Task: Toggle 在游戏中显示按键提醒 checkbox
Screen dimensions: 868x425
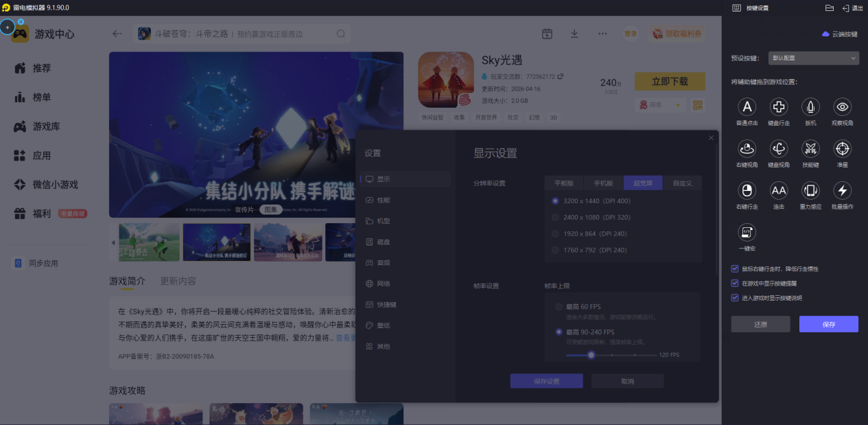Action: click(x=735, y=284)
